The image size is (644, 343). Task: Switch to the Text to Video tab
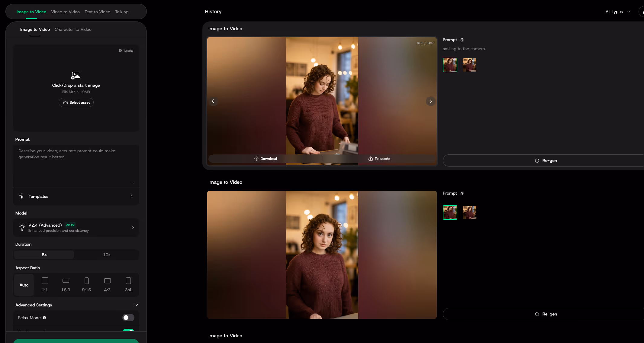click(97, 12)
